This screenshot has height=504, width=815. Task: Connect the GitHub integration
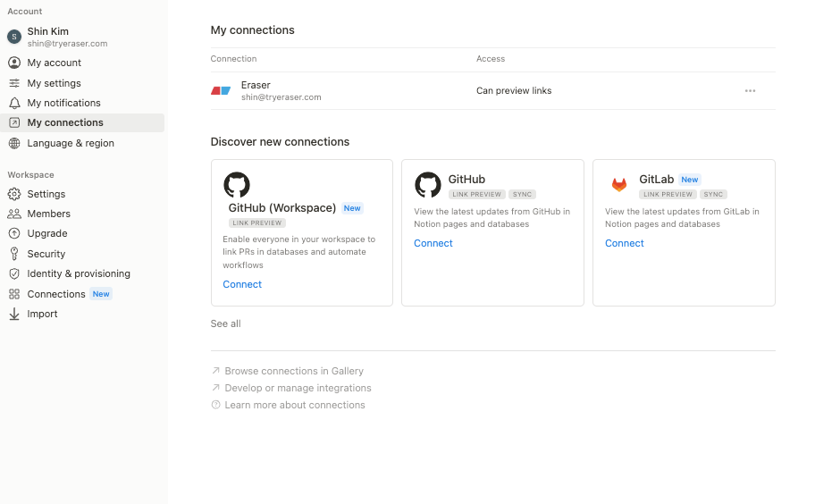click(x=433, y=243)
